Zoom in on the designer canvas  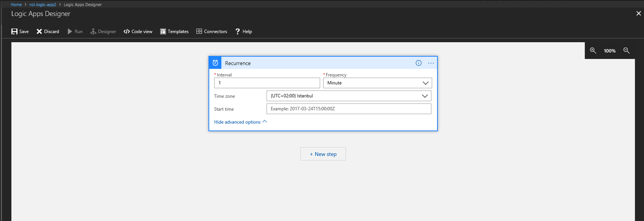click(593, 51)
